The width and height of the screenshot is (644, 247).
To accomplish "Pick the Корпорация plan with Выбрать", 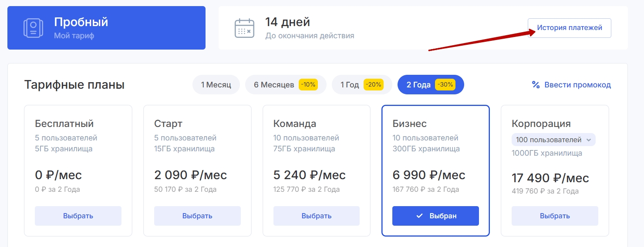I will 555,216.
